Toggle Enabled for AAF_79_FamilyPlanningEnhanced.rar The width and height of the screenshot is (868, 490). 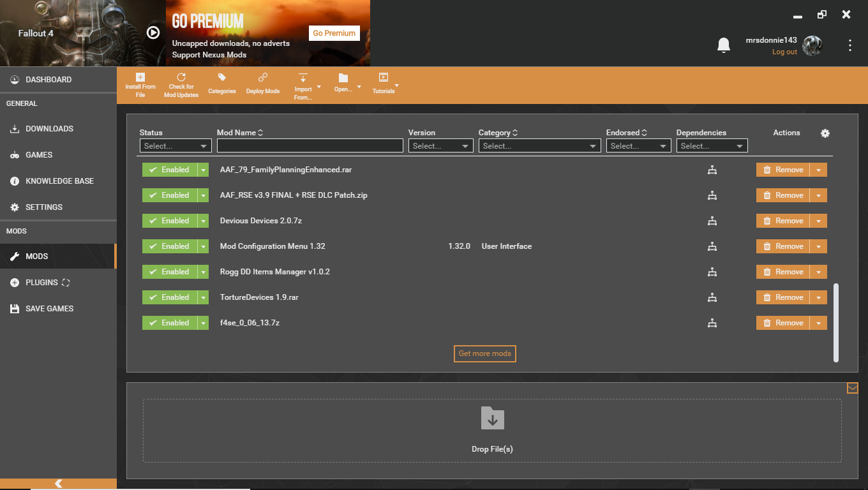coord(169,170)
